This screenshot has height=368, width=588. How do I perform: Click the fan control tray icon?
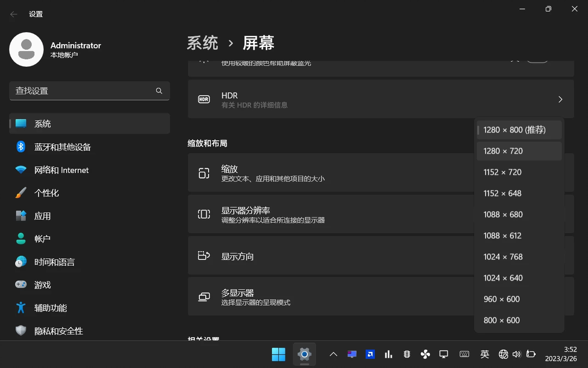pyautogui.click(x=425, y=354)
